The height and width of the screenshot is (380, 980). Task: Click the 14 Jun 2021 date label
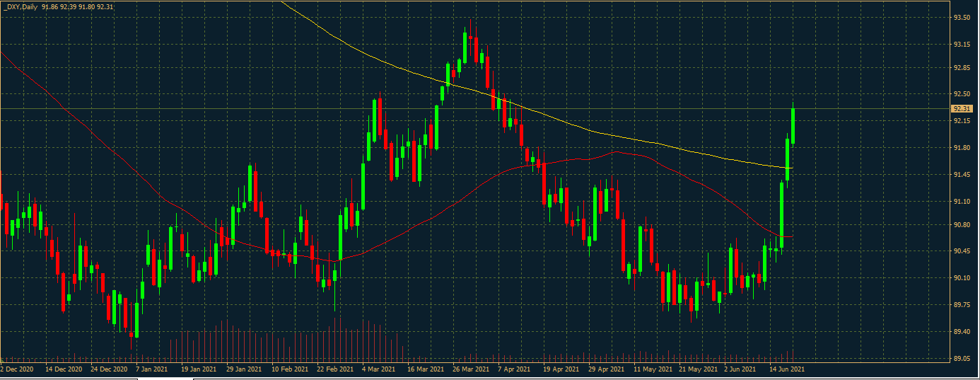(786, 369)
